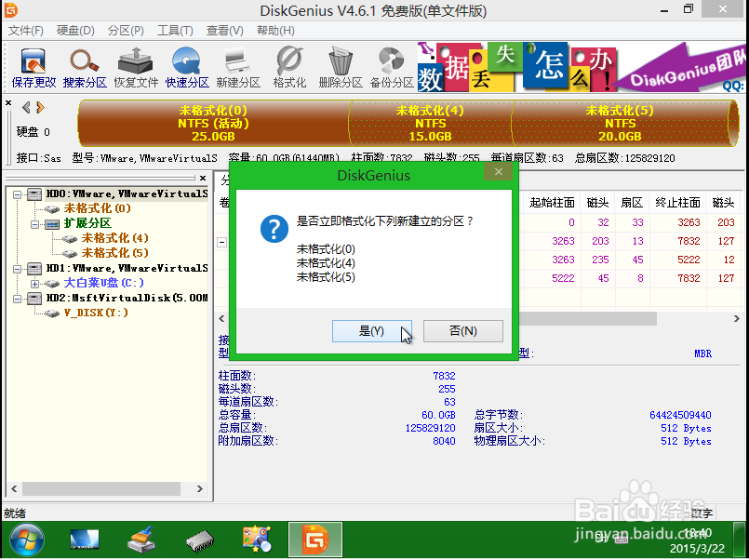Select 大白菜U盘 (C:) in the tree
Image resolution: width=749 pixels, height=560 pixels.
coord(103,283)
